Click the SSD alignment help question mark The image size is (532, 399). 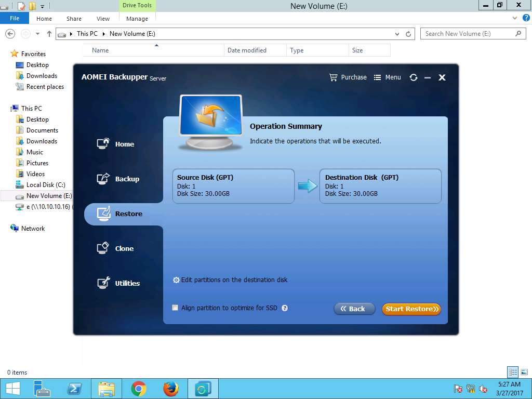(285, 308)
